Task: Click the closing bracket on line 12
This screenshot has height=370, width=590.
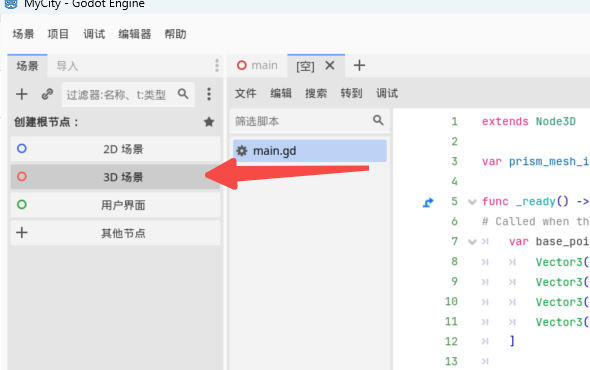Action: coord(512,341)
